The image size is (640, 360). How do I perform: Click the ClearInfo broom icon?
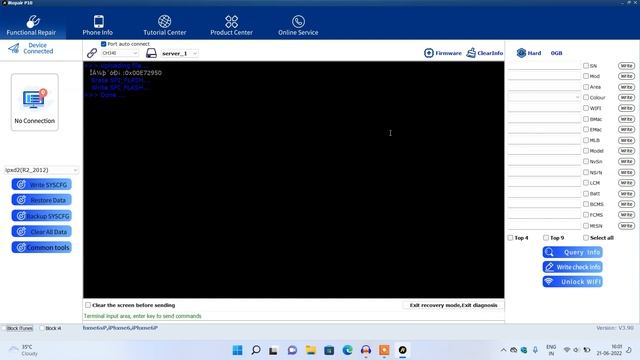click(x=471, y=53)
